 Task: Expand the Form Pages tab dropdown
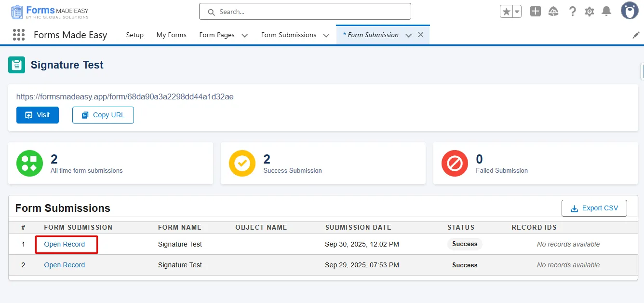[244, 35]
